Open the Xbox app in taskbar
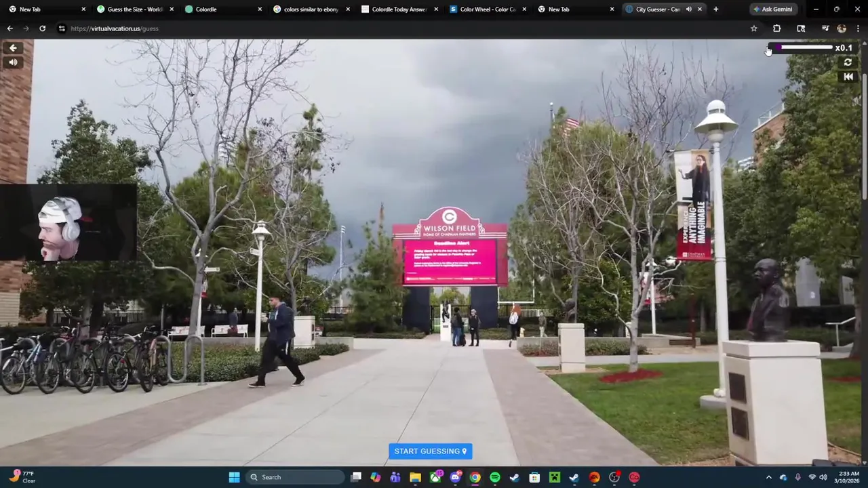868x488 pixels. [x=435, y=477]
